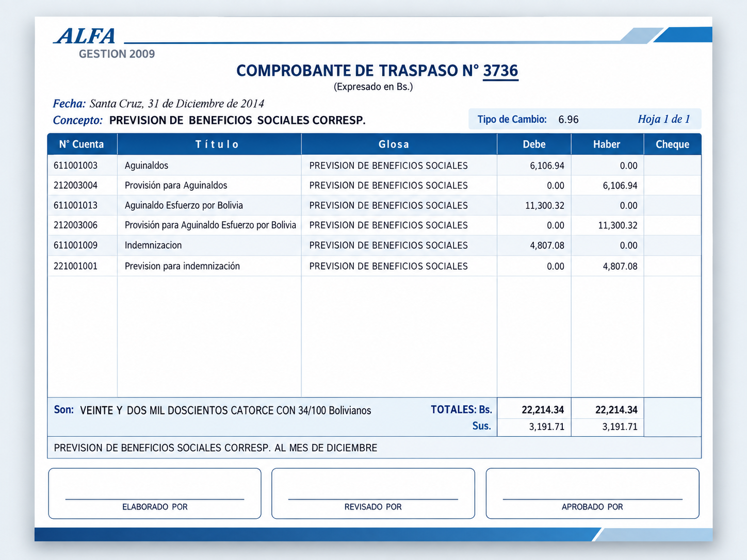Click the Aguinaldo Esfuerzo por Bolivia title
The image size is (747, 560).
coord(184,205)
